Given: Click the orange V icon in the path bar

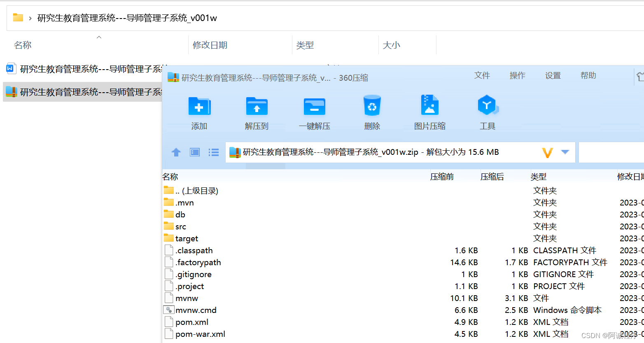Looking at the screenshot, I should (547, 153).
